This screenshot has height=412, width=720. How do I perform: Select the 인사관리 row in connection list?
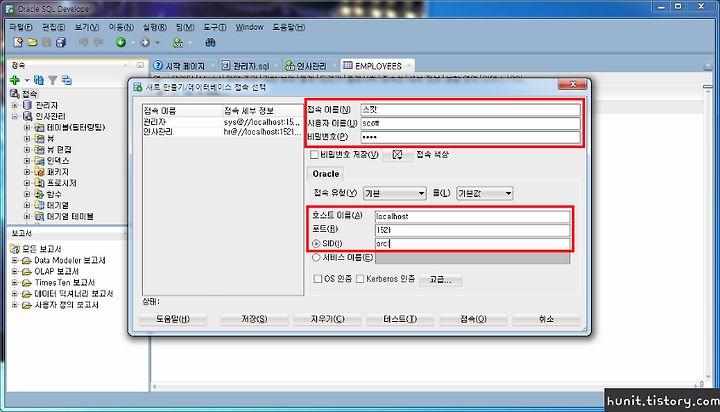pos(223,132)
